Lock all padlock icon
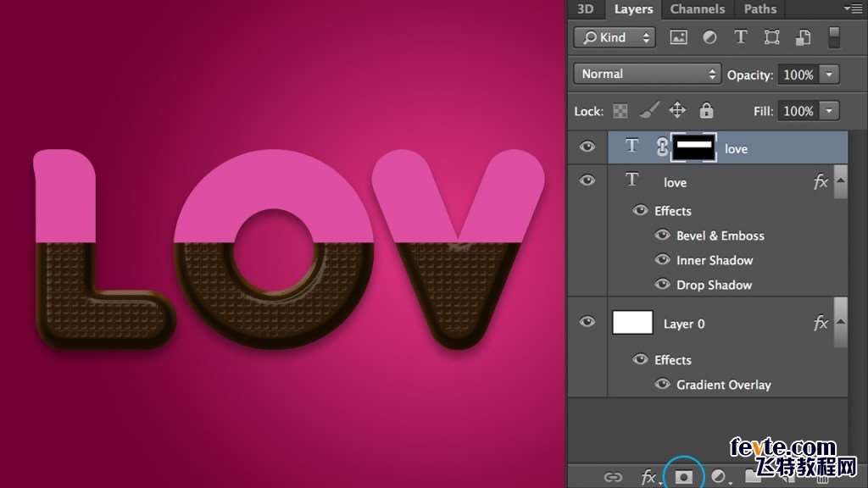The width and height of the screenshot is (868, 488). [x=706, y=111]
